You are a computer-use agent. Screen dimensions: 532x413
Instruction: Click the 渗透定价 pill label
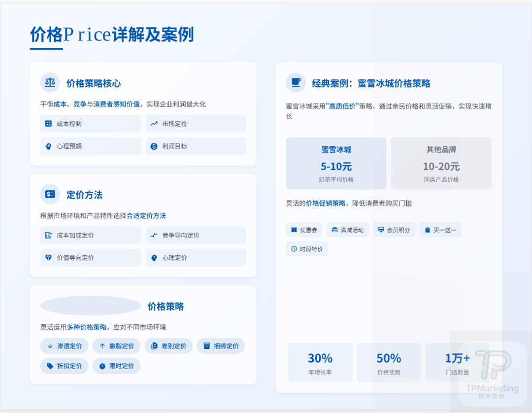[x=69, y=346]
